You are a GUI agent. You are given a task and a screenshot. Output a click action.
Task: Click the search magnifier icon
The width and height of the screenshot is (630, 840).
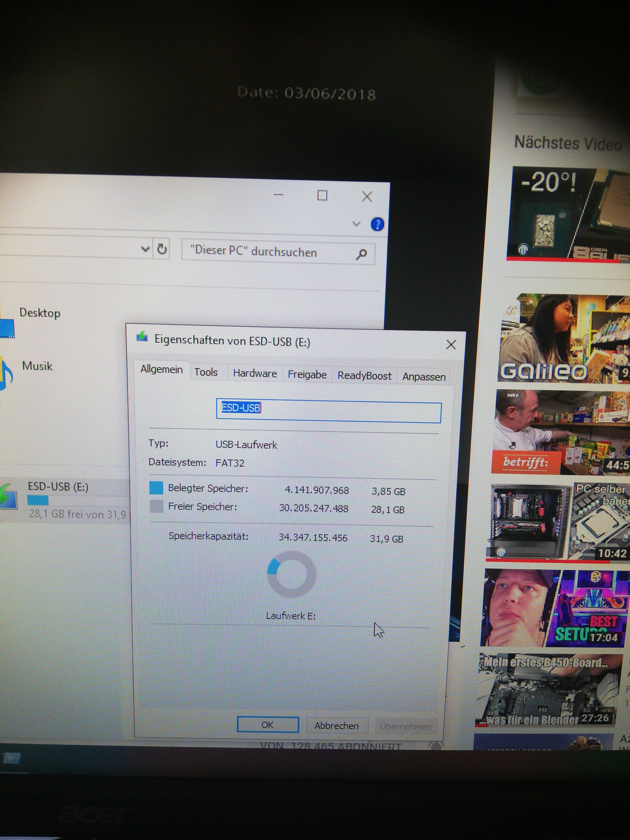[x=361, y=254]
